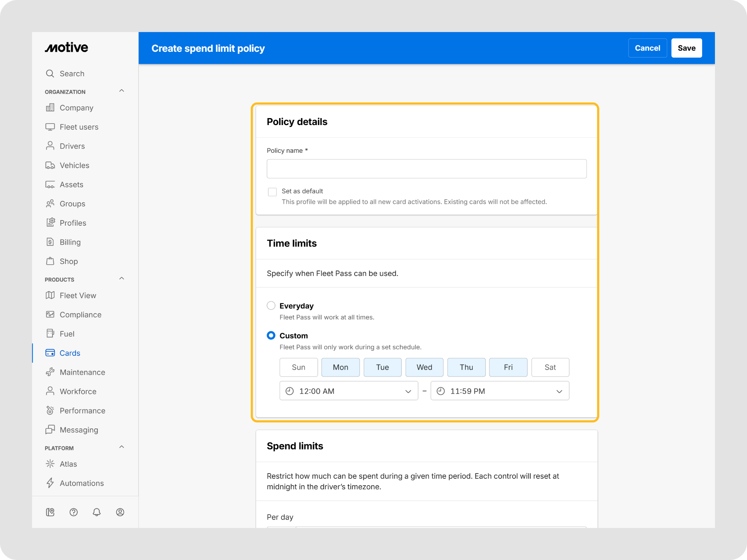This screenshot has height=560, width=747.
Task: Toggle the Sat day button
Action: [550, 367]
